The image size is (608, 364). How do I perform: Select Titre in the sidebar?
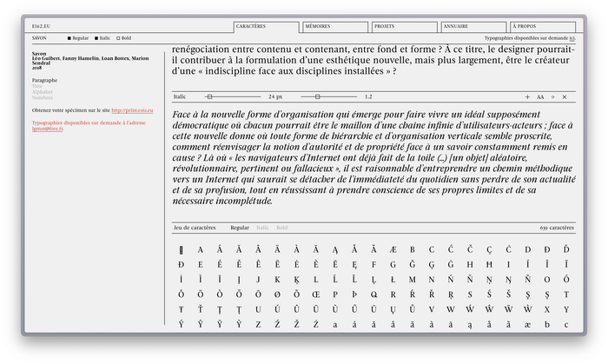[37, 86]
